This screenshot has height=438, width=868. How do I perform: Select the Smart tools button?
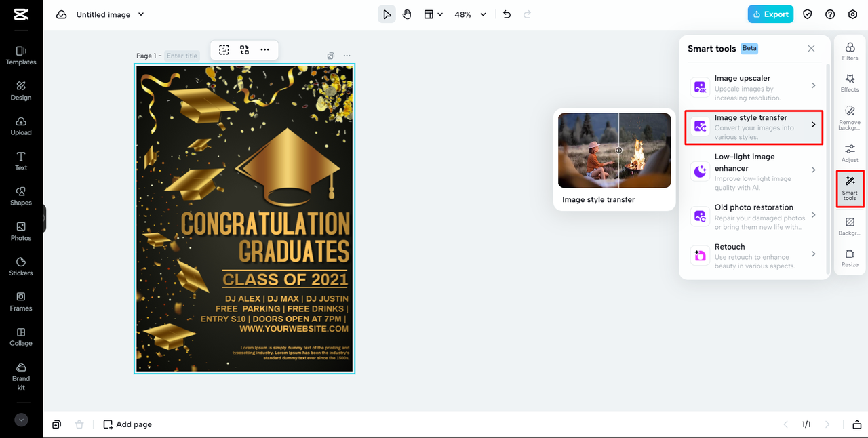[x=850, y=188]
